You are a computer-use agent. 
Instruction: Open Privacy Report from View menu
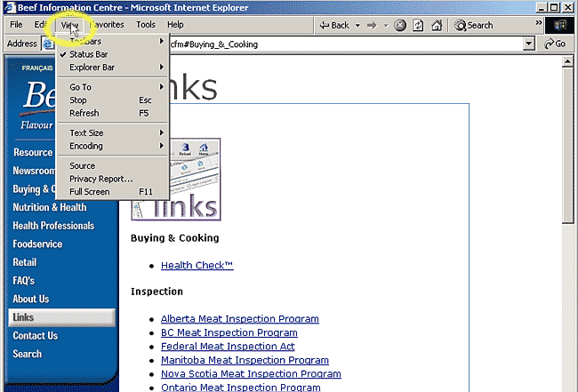point(113,179)
